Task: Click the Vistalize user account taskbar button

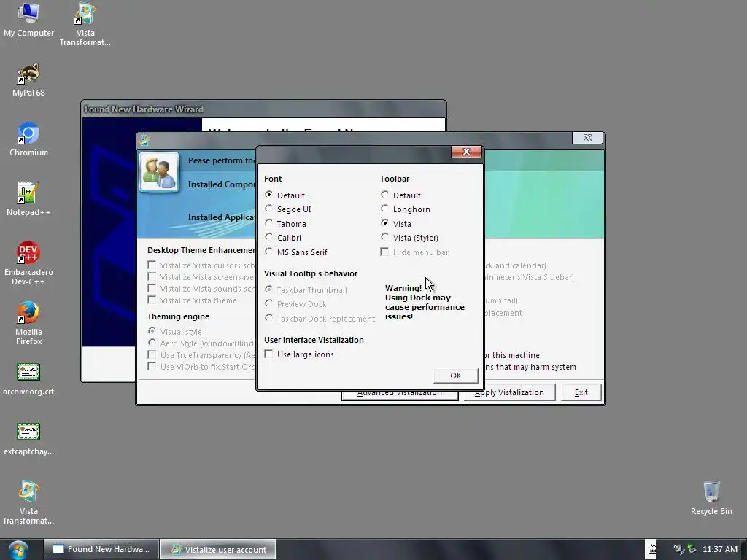Action: click(218, 549)
